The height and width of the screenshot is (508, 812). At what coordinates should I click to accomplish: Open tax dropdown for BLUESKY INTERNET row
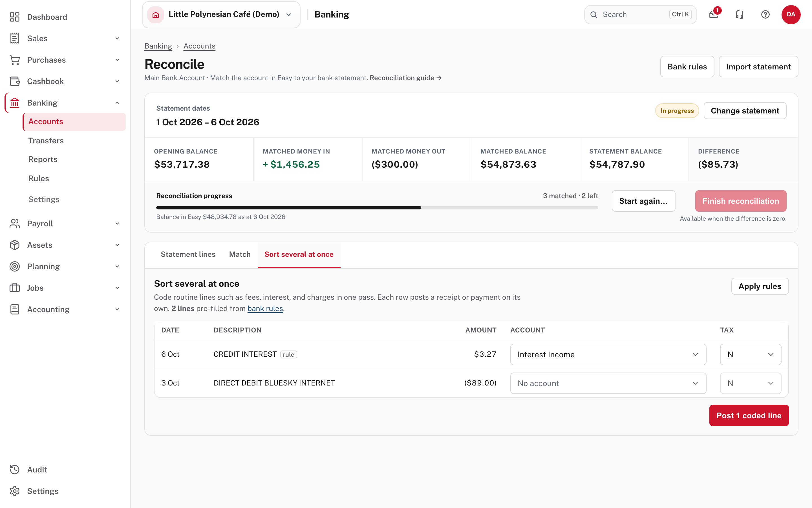751,383
